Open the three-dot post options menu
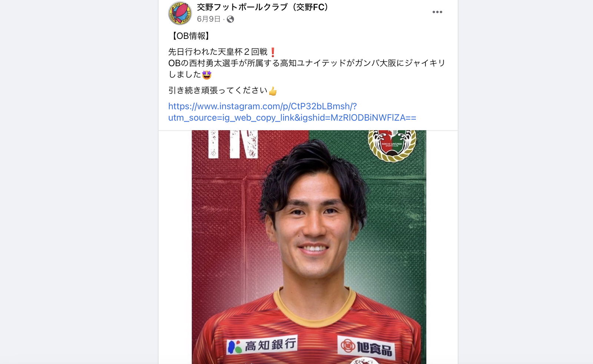This screenshot has width=593, height=364. pos(437,12)
